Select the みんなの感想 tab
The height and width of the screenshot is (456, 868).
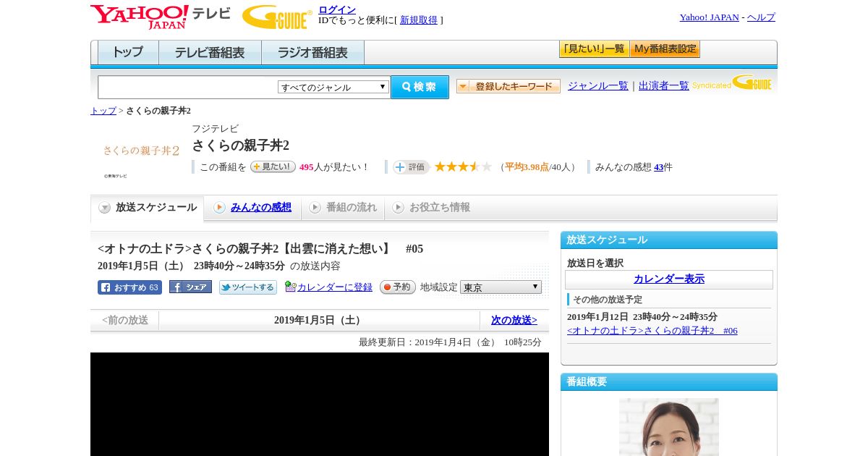point(252,208)
